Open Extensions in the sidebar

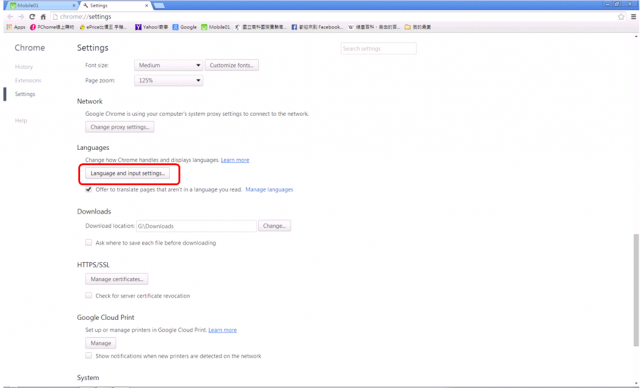28,80
